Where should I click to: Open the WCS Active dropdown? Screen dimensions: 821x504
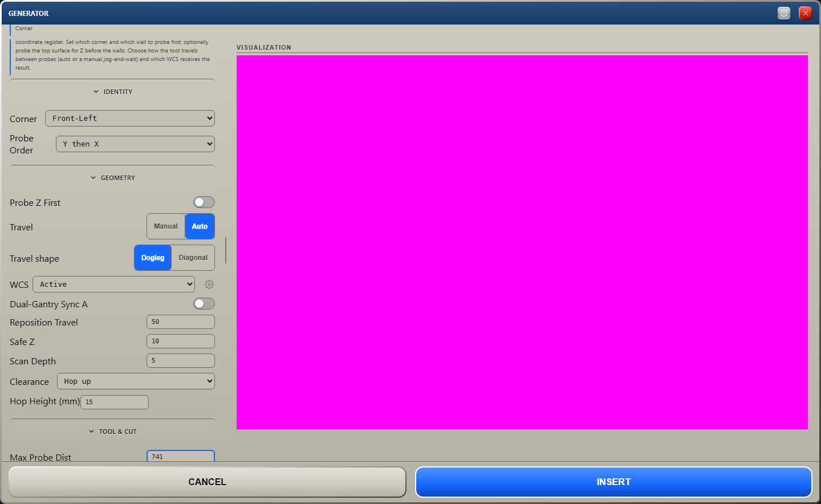tap(113, 284)
